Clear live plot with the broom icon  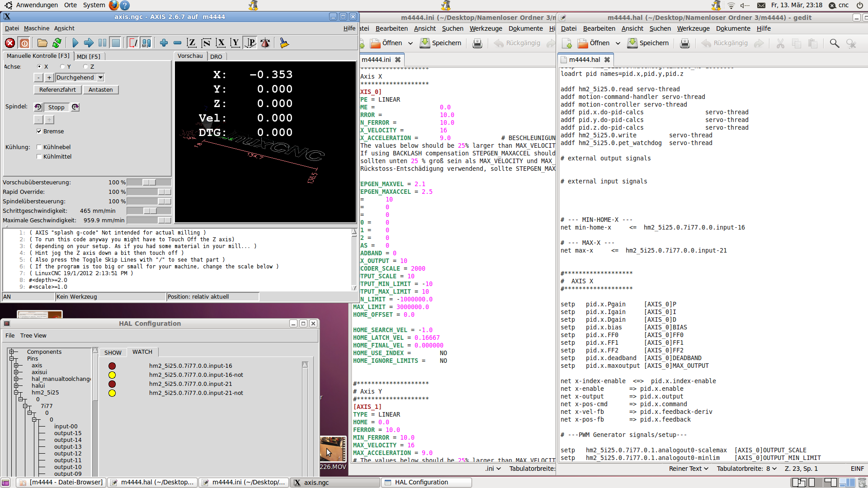coord(284,43)
